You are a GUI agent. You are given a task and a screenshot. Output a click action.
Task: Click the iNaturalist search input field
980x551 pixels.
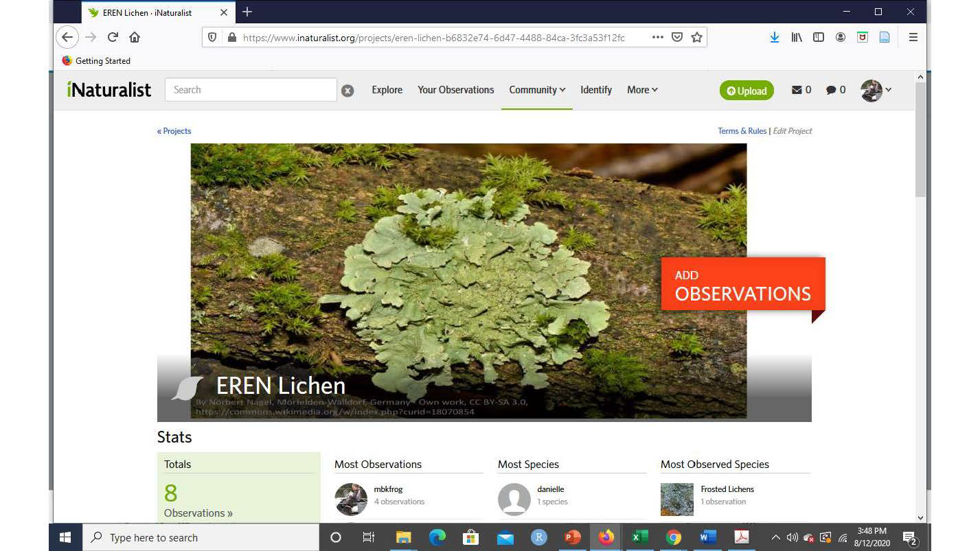[251, 90]
